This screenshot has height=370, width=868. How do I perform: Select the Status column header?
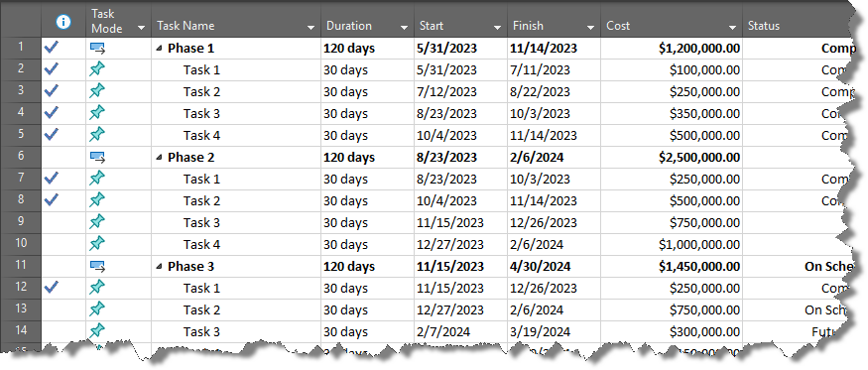798,22
